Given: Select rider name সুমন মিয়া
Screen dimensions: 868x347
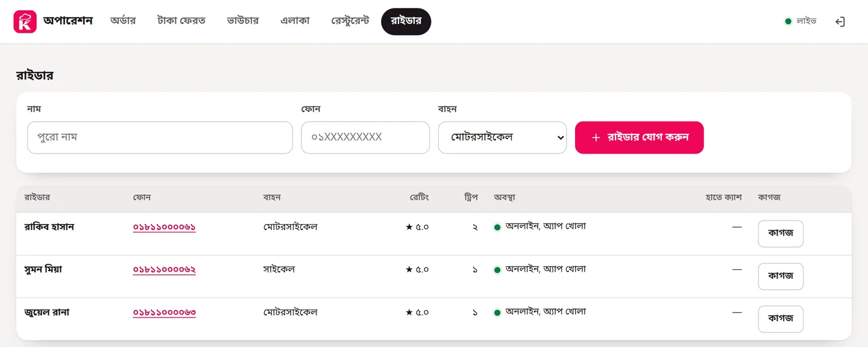Looking at the screenshot, I should pos(43,270).
